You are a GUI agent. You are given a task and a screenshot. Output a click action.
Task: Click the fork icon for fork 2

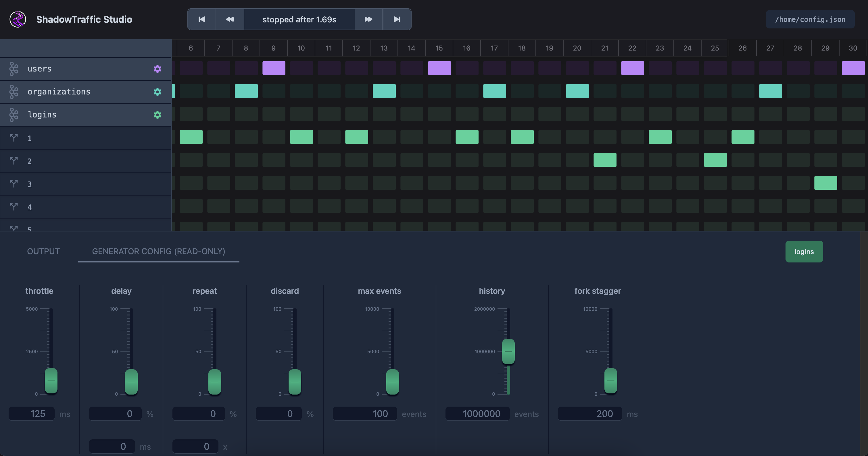point(14,161)
